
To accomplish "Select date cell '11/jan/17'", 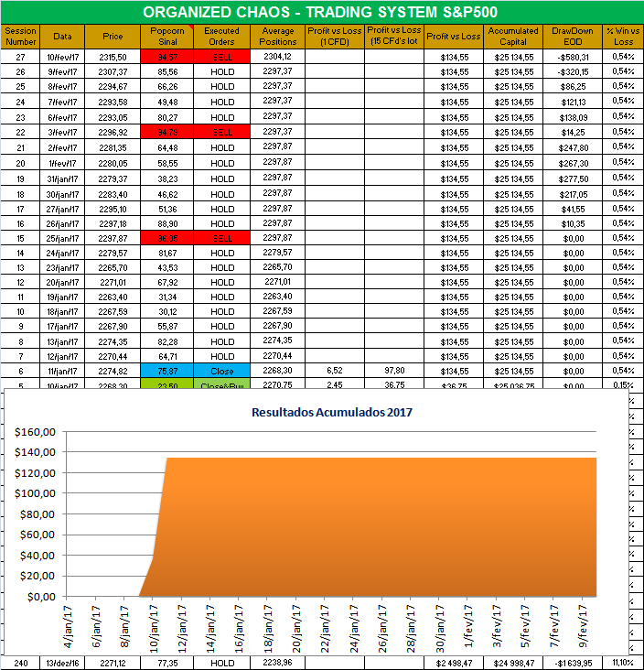I will [x=62, y=371].
